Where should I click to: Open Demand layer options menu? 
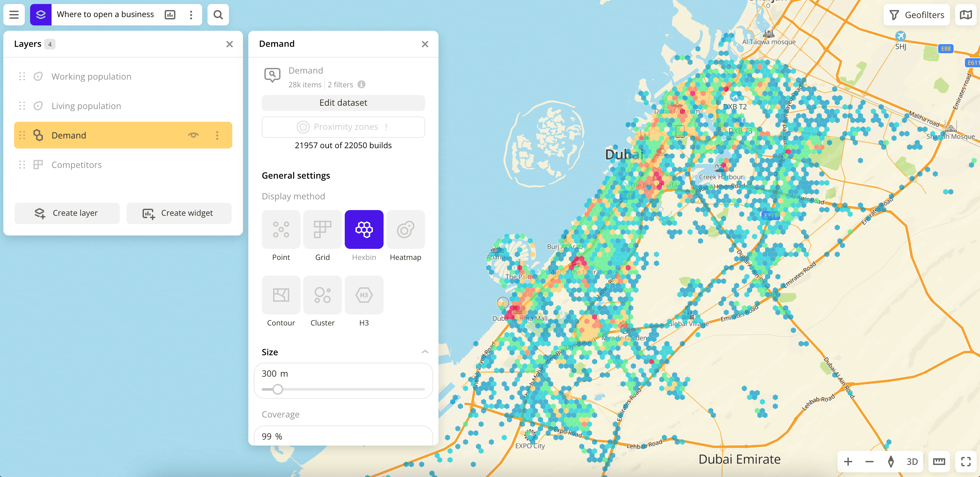pyautogui.click(x=217, y=135)
